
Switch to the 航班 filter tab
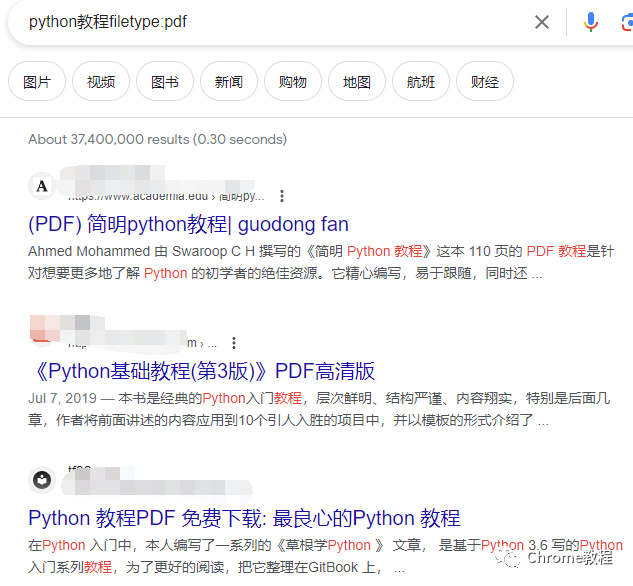coord(421,82)
